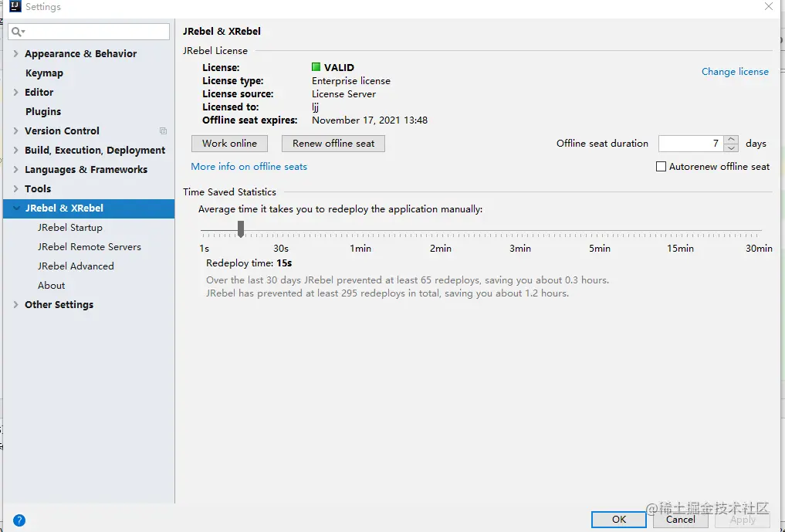Select JRebel Remote Servers page
Image resolution: width=785 pixels, height=532 pixels.
(89, 247)
